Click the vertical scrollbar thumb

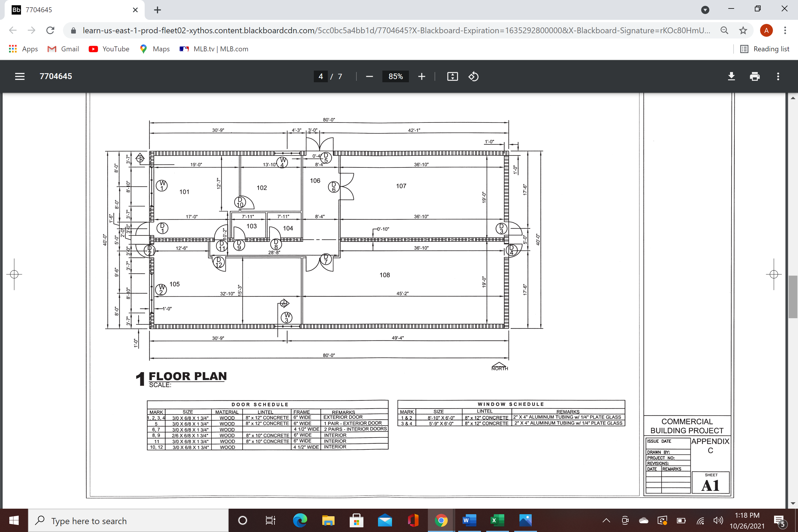click(x=793, y=297)
